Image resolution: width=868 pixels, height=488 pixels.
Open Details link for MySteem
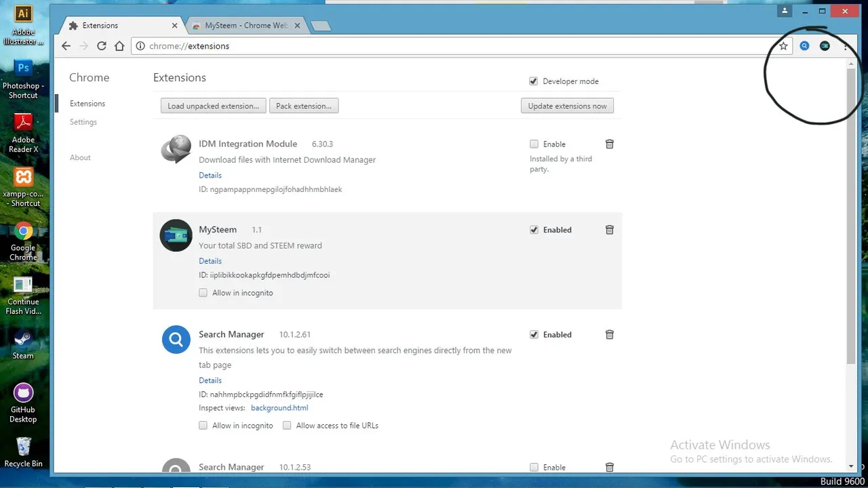[x=210, y=261]
